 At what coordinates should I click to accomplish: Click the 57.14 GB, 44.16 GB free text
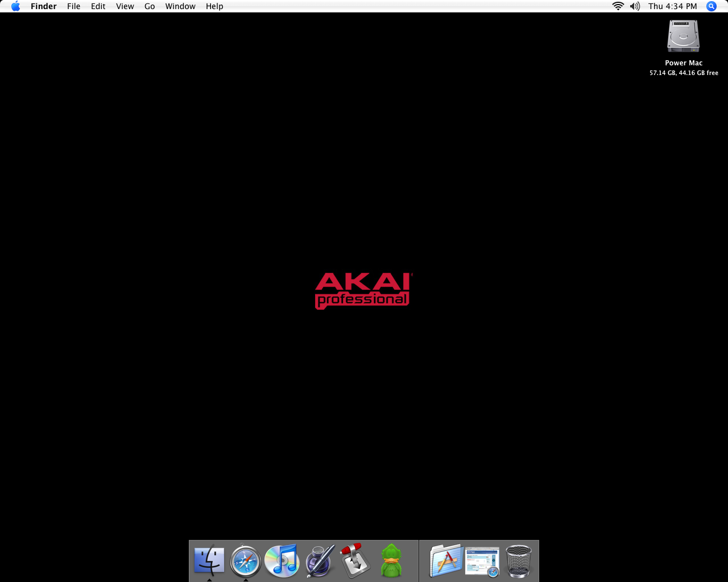point(684,73)
